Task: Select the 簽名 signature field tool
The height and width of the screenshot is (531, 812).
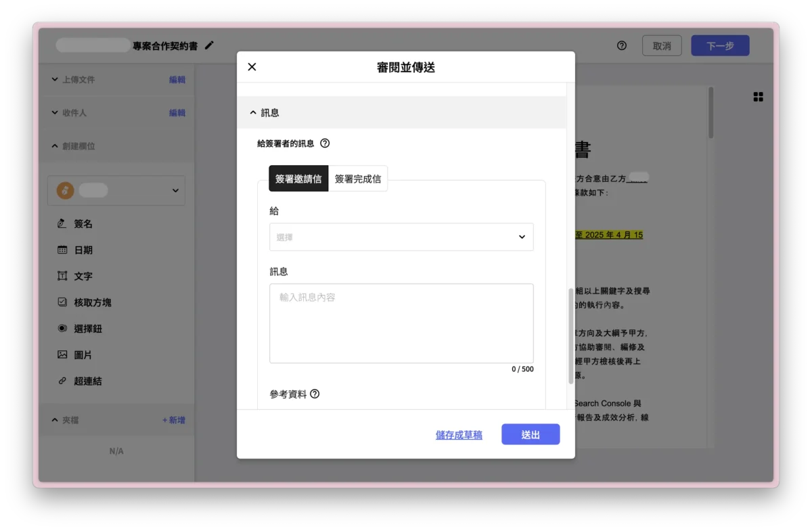Action: coord(83,223)
